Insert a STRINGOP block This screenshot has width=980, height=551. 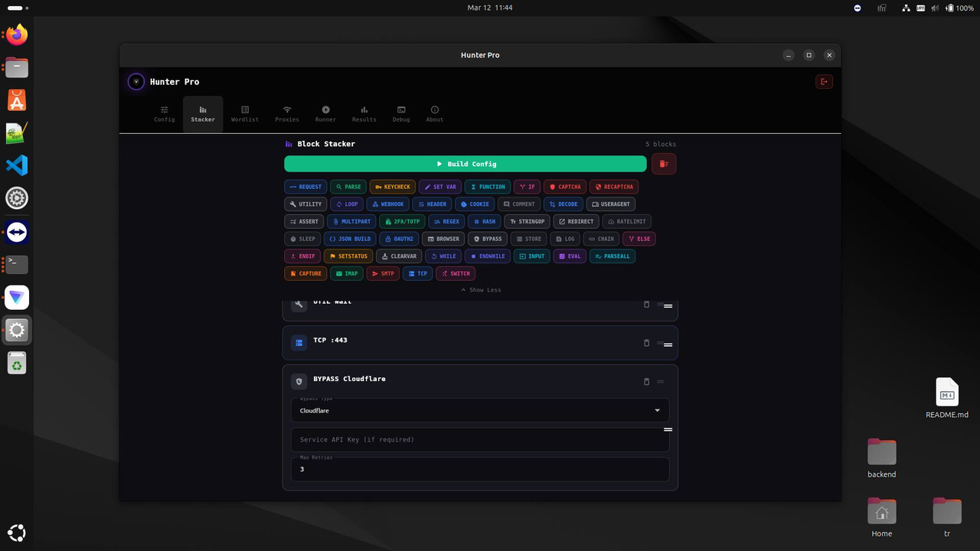527,222
